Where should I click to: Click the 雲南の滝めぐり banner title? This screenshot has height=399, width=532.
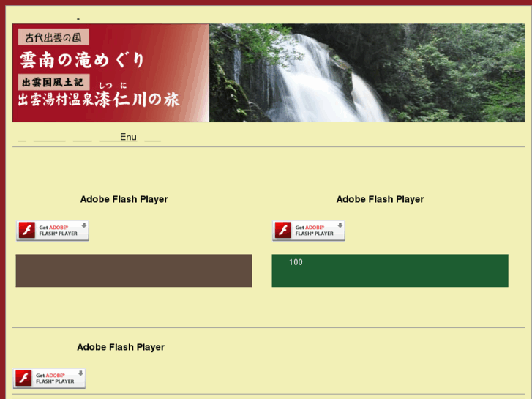pos(82,60)
